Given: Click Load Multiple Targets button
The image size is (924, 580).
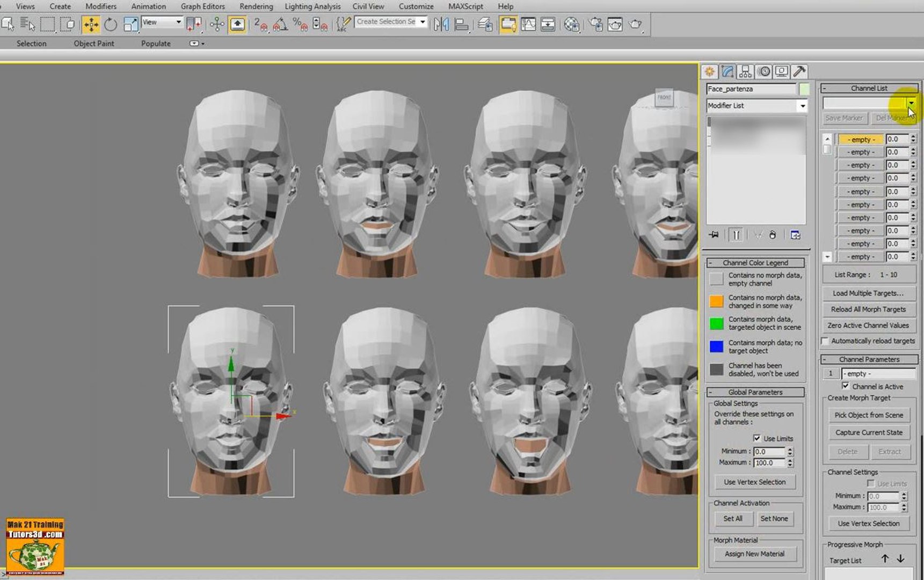Looking at the screenshot, I should pyautogui.click(x=868, y=293).
